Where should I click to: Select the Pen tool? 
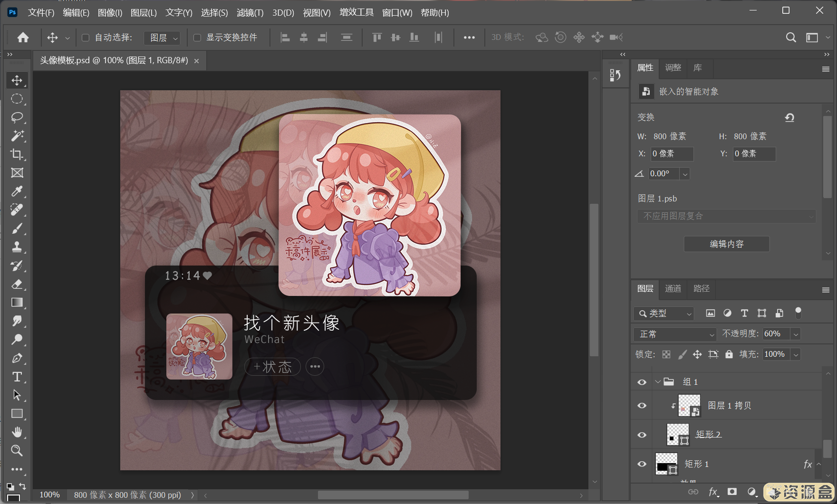(17, 358)
